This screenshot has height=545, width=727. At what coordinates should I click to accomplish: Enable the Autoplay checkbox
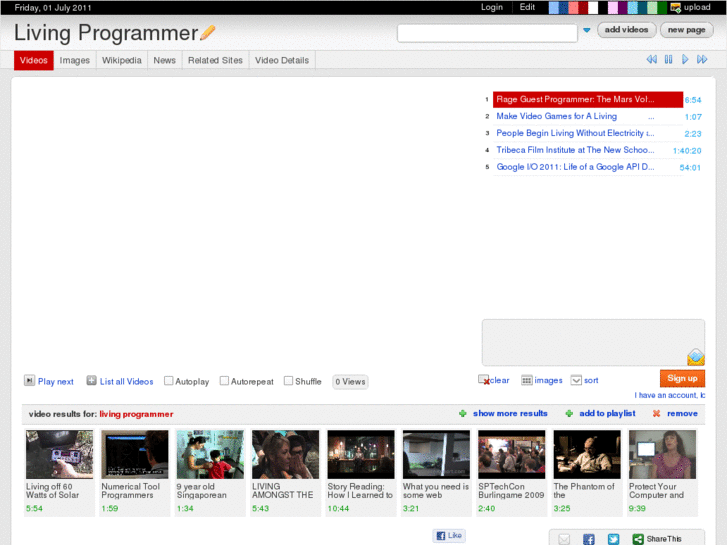pyautogui.click(x=169, y=381)
